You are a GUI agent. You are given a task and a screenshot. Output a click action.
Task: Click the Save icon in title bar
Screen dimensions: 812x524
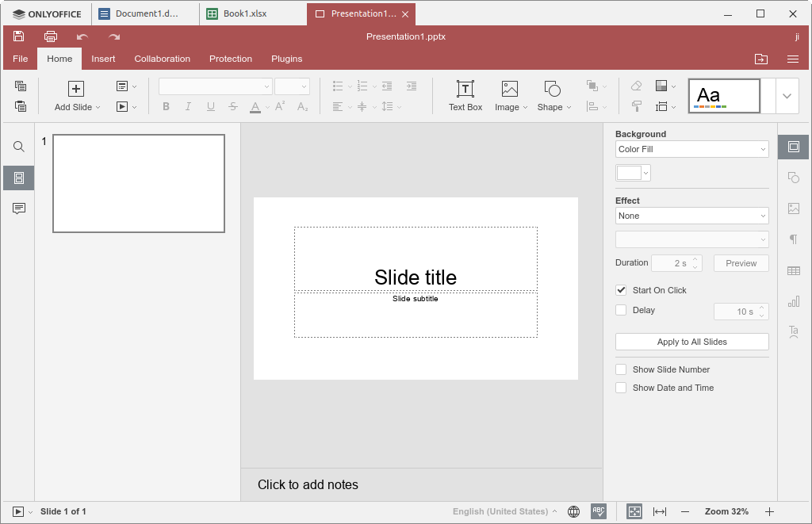pos(18,36)
